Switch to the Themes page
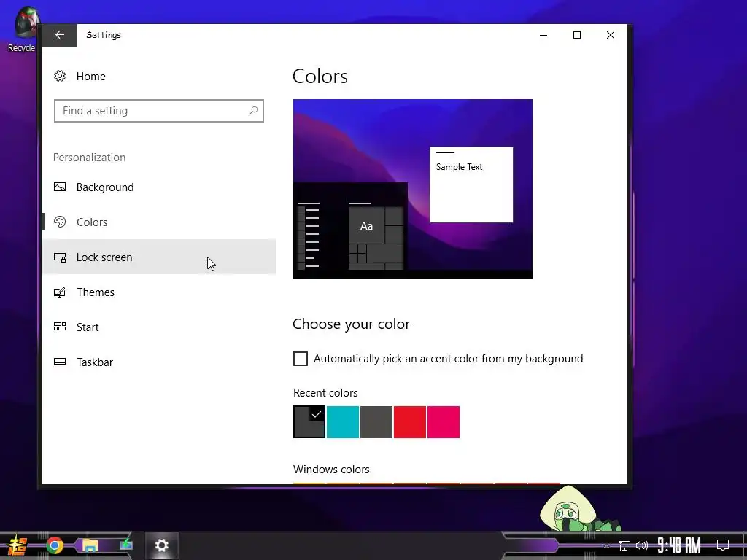This screenshot has width=747, height=560. (x=159, y=292)
